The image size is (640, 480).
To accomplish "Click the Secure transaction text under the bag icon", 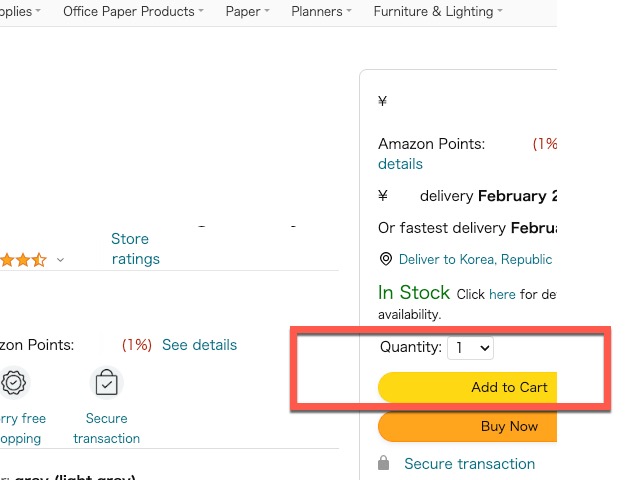I will 107,428.
